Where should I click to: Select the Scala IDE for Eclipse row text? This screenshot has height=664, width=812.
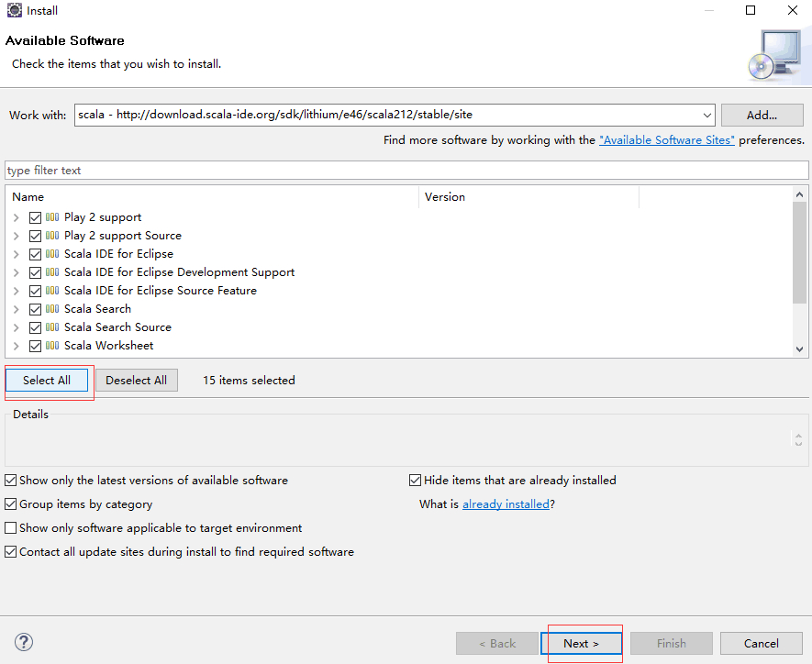[118, 254]
